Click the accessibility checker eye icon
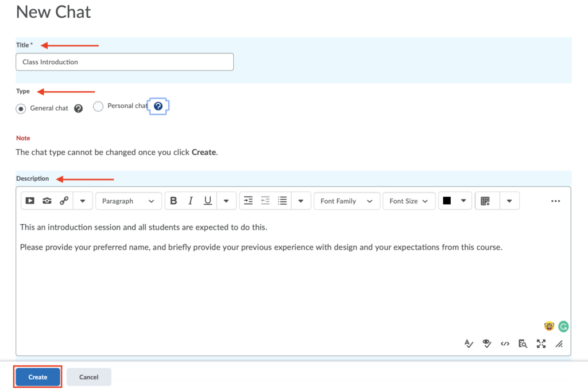This screenshot has height=390, width=588. point(487,344)
